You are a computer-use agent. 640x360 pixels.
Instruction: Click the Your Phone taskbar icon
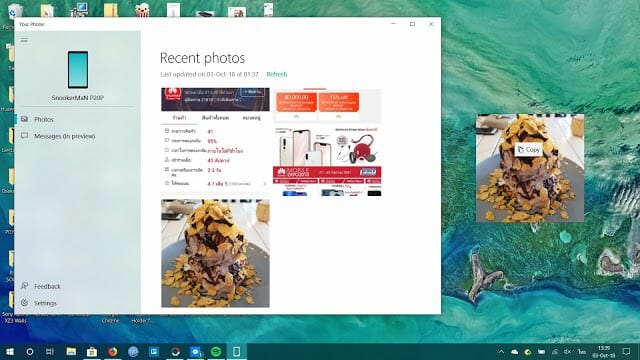[x=236, y=351]
